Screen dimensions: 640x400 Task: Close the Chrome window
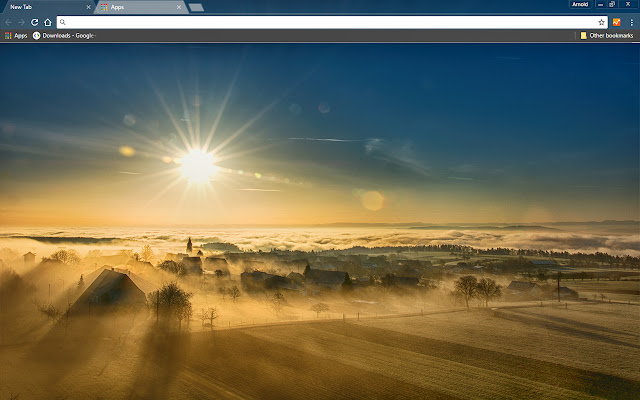coord(628,4)
